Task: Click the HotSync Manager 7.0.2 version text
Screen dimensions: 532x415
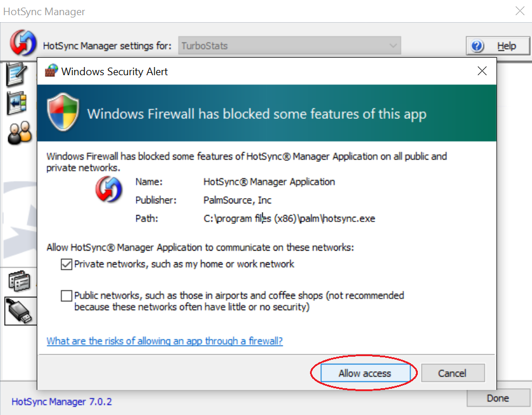Action: 61,402
